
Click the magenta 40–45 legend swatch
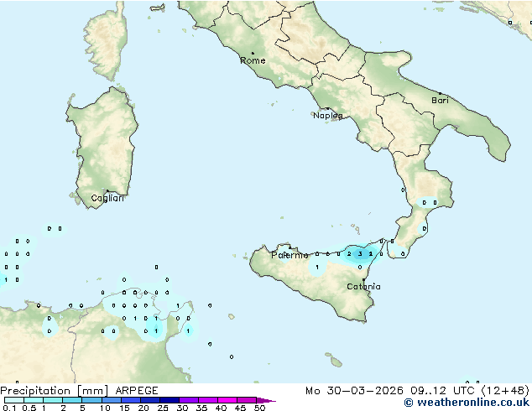click(x=227, y=400)
